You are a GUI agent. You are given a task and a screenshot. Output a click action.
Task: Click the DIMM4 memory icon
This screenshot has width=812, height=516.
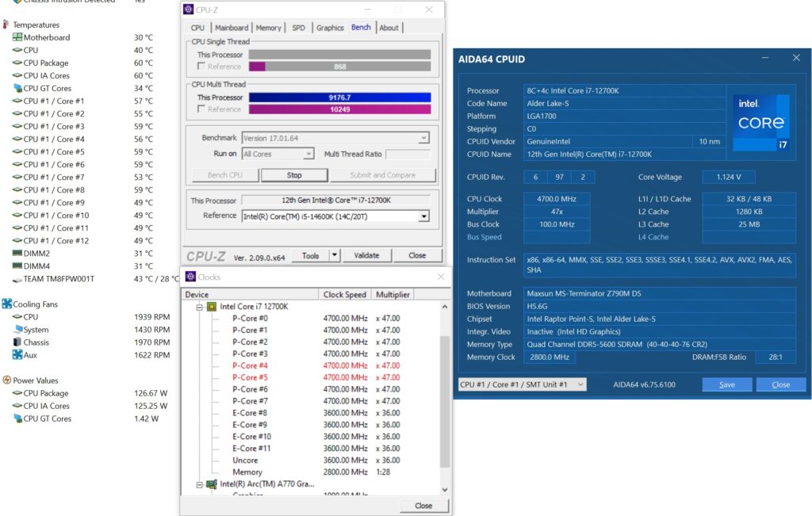click(17, 266)
